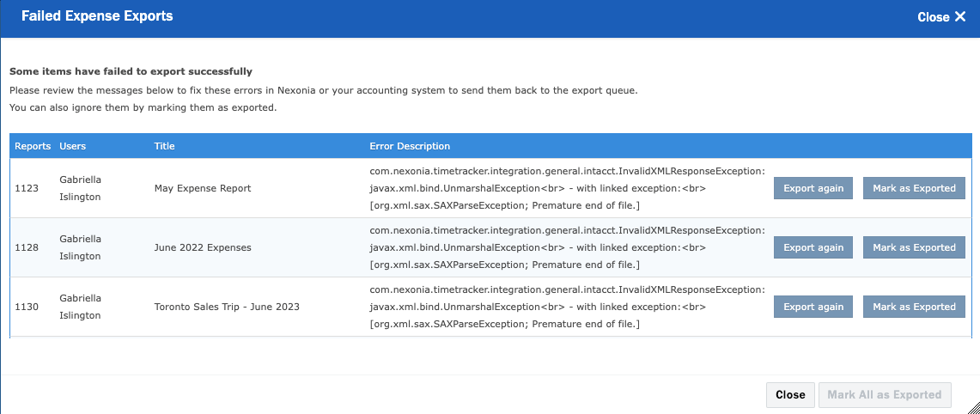The width and height of the screenshot is (980, 414).
Task: Click the bottom Close button
Action: coord(790,394)
